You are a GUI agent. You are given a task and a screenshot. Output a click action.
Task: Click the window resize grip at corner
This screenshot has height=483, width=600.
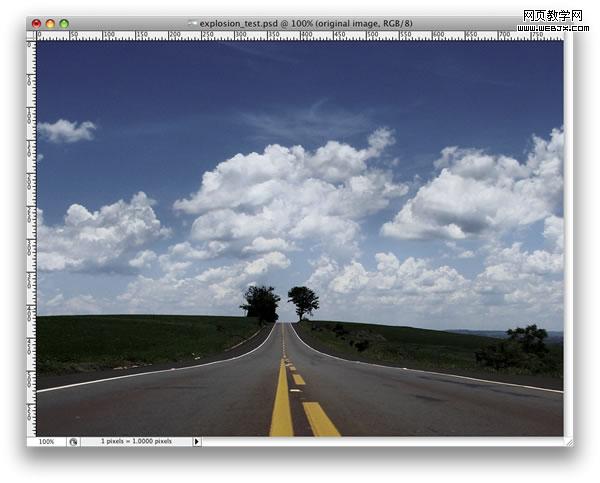pyautogui.click(x=570, y=442)
